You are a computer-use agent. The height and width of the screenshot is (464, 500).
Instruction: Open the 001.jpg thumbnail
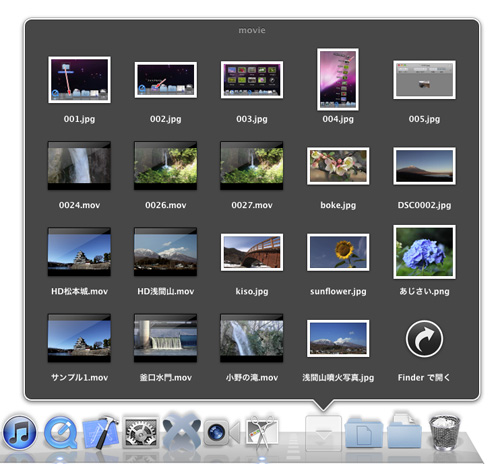79,80
